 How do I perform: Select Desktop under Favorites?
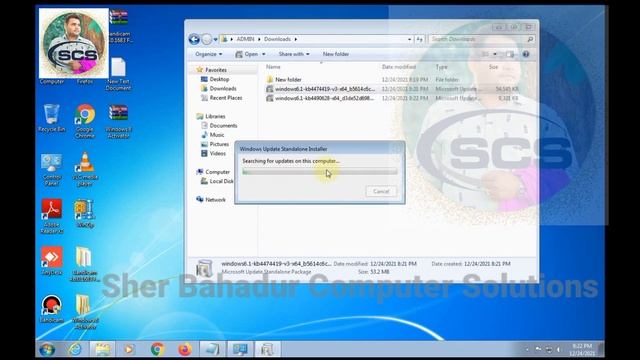[215, 79]
